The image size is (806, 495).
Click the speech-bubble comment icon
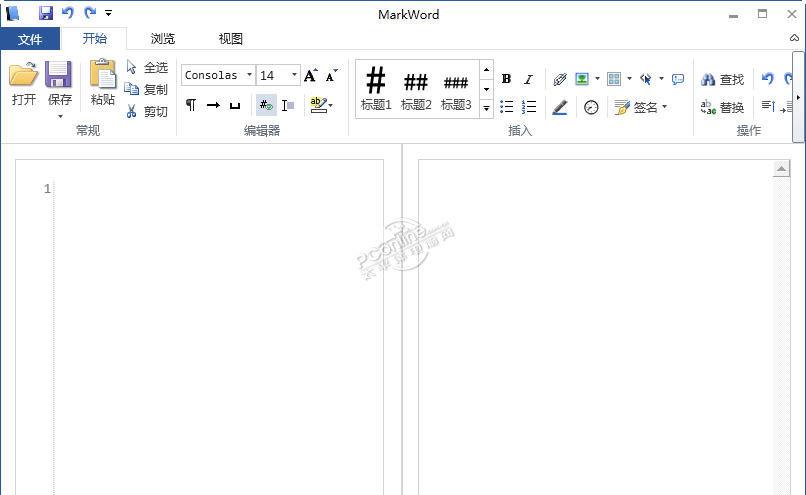coord(679,79)
